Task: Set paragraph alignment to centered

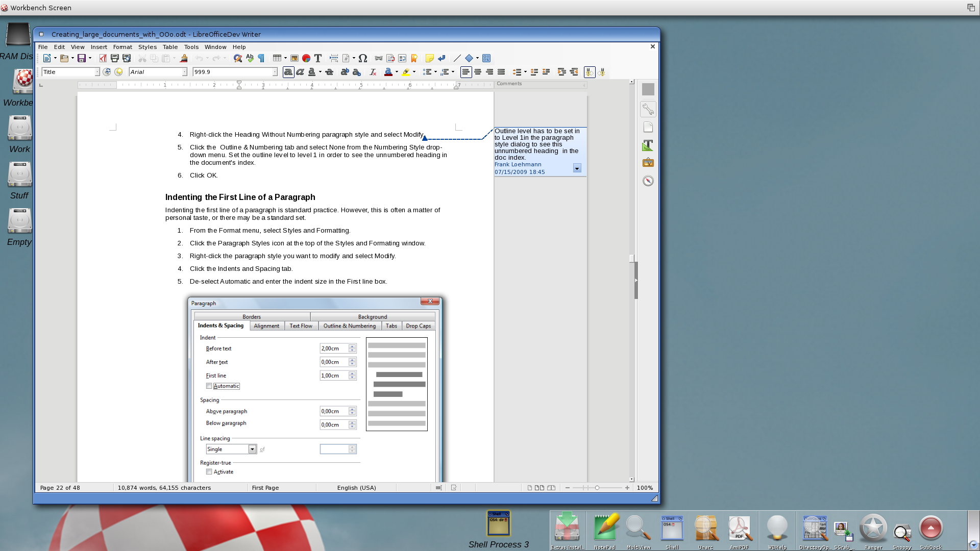Action: coord(478,72)
